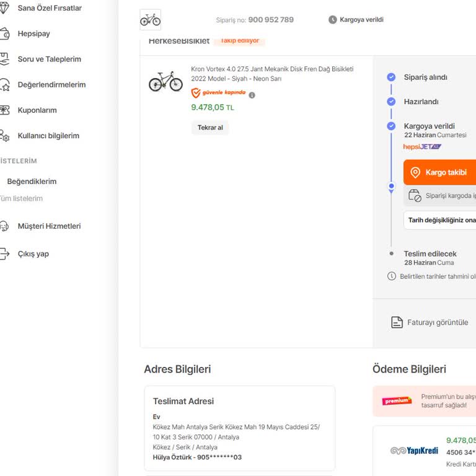View Tüm listelerim link
The width and height of the screenshot is (476, 476).
(x=21, y=198)
